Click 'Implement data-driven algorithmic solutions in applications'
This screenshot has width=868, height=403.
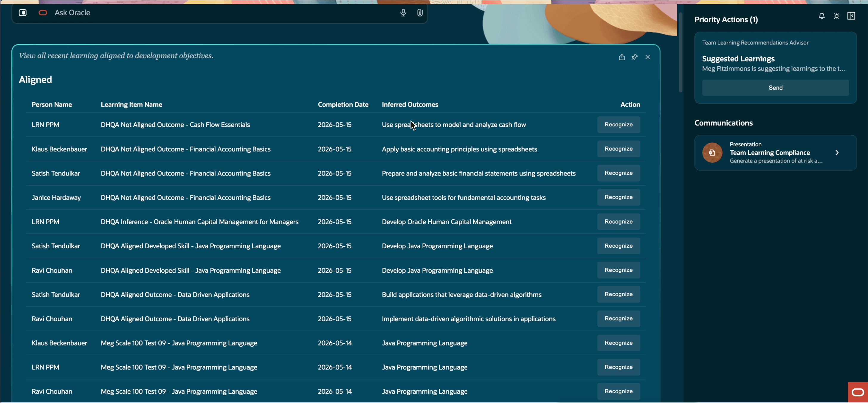click(x=469, y=319)
